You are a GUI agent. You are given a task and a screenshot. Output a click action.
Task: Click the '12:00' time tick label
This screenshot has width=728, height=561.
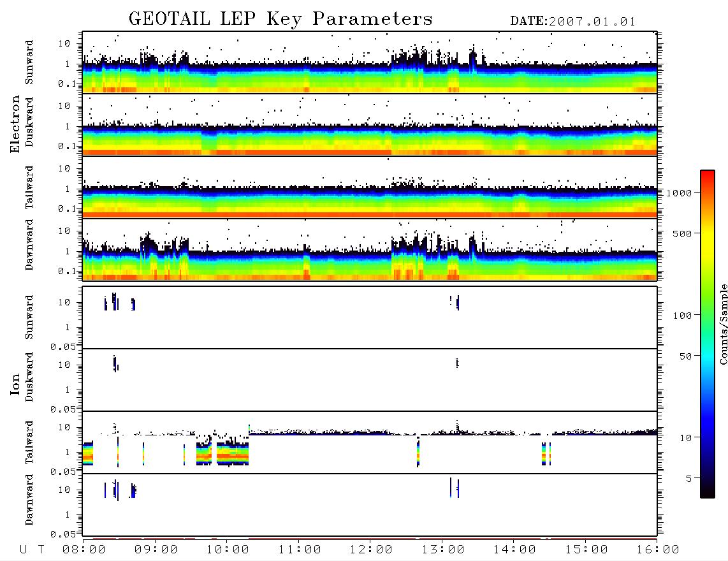point(371,550)
